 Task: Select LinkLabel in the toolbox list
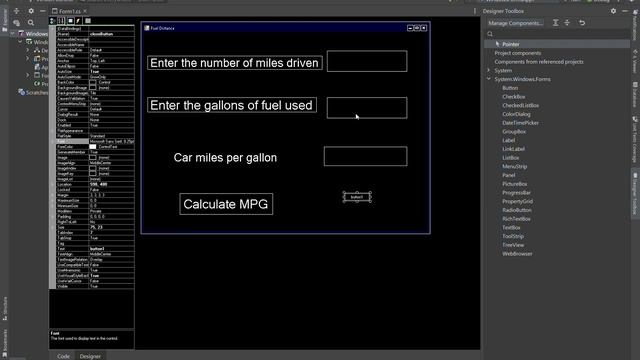point(513,149)
